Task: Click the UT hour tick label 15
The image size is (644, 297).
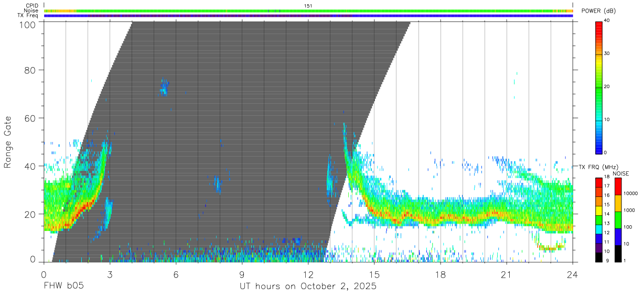Action: pyautogui.click(x=374, y=274)
